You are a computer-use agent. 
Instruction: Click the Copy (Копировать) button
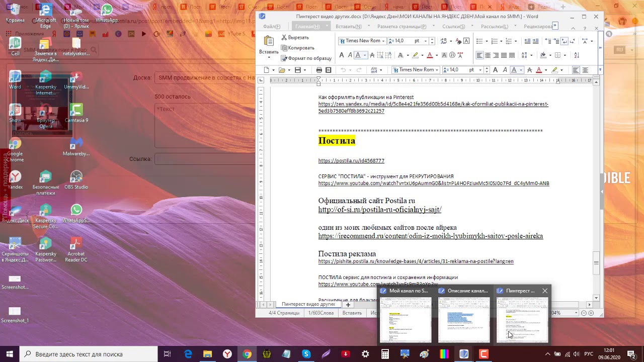(298, 48)
